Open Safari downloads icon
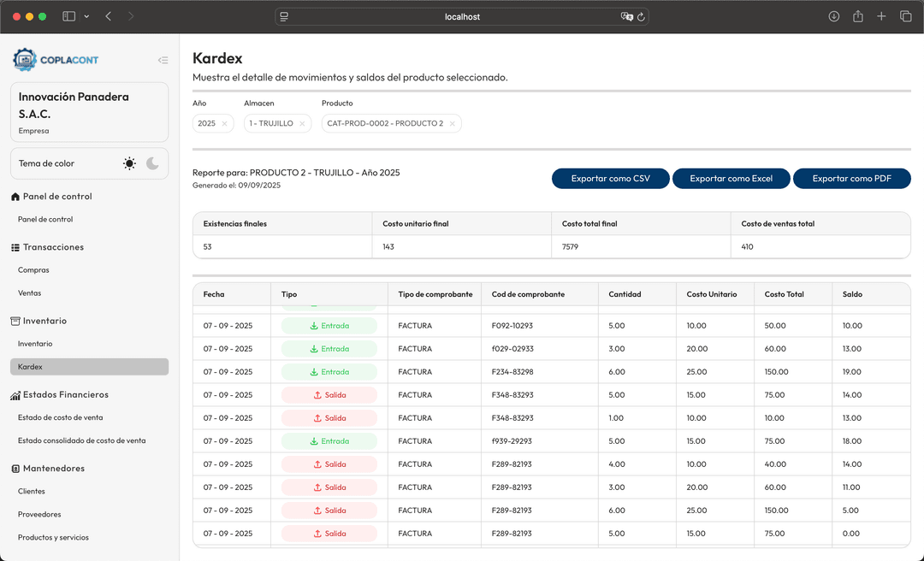Image resolution: width=924 pixels, height=561 pixels. tap(834, 16)
